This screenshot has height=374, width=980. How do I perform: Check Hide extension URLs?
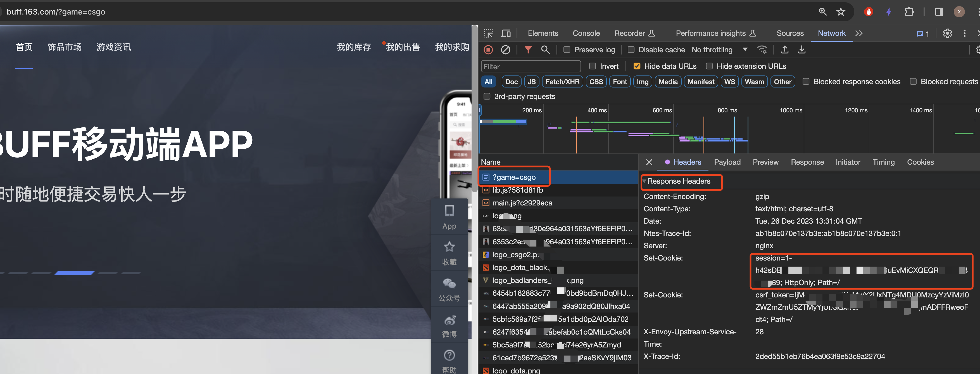click(709, 66)
